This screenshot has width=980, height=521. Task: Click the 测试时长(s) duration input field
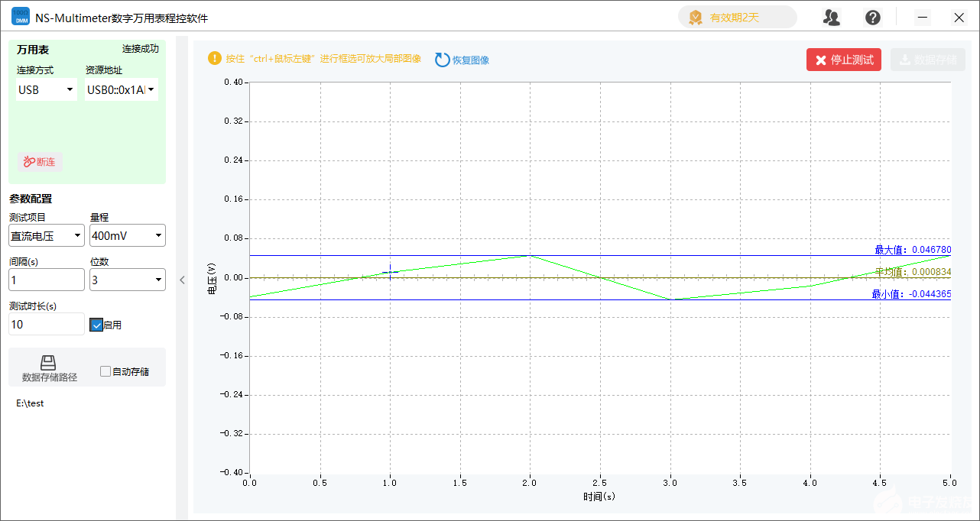point(47,324)
